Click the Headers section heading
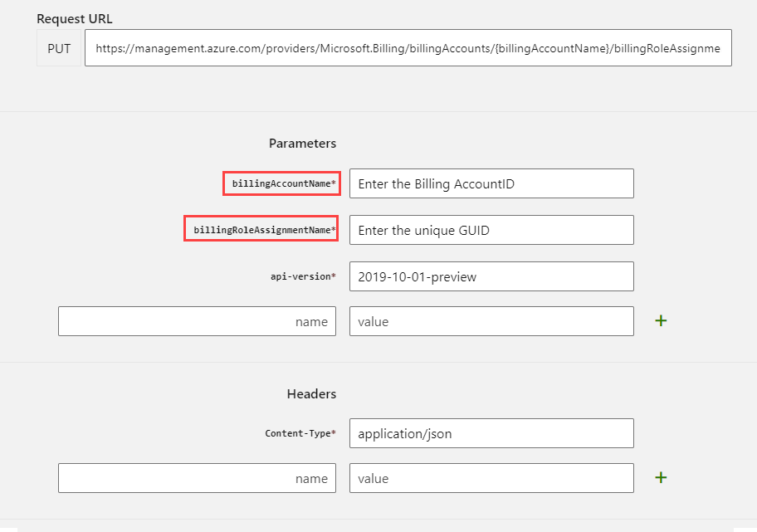This screenshot has height=532, width=757. point(311,393)
